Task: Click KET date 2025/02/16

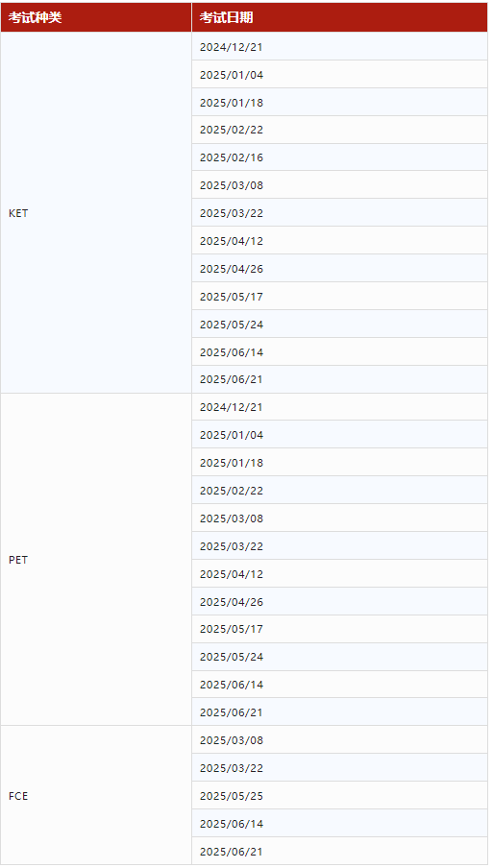Action: click(x=339, y=157)
